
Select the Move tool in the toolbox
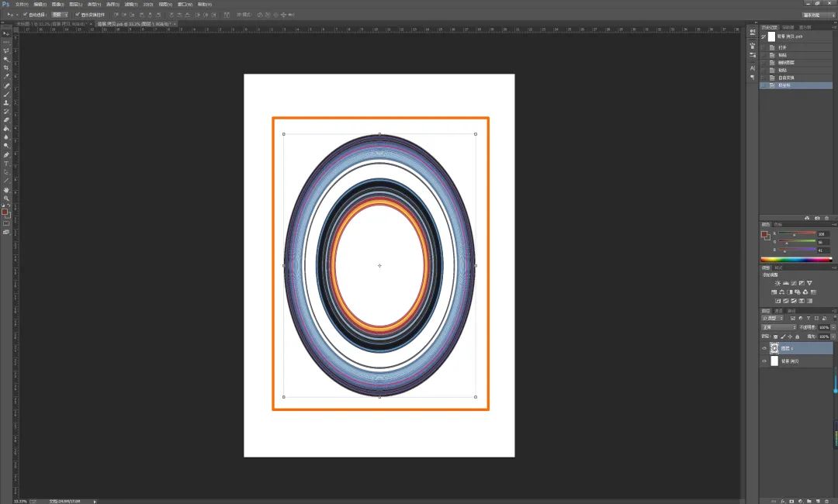coord(6,33)
